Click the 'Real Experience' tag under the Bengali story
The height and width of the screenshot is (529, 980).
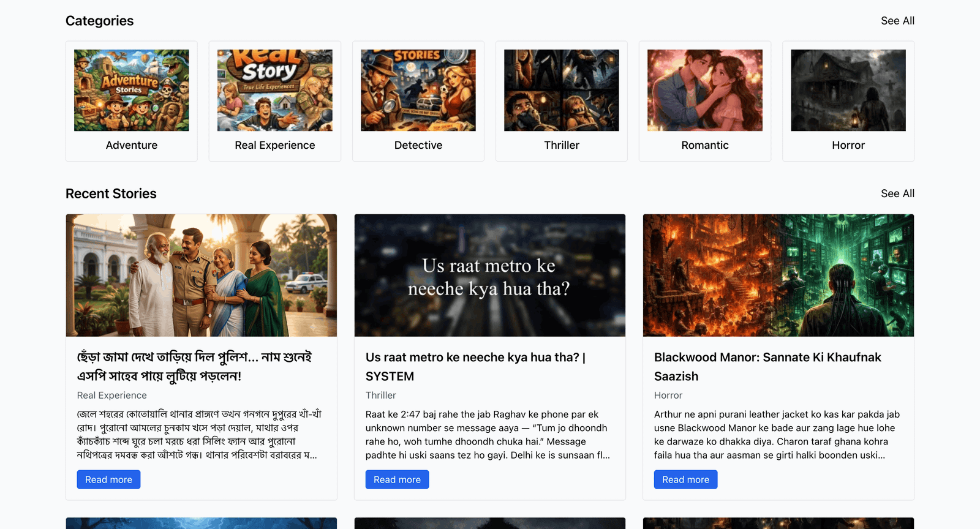point(112,396)
